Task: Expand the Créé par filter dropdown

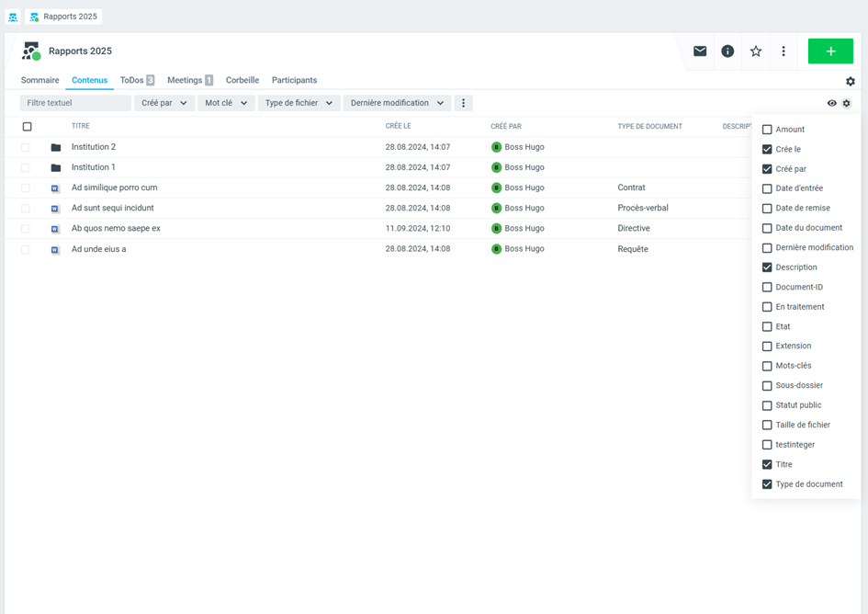Action: [x=164, y=103]
